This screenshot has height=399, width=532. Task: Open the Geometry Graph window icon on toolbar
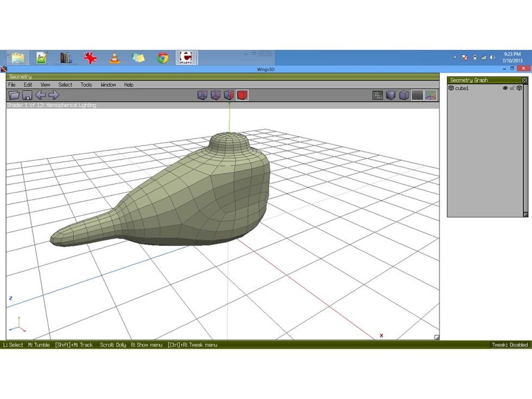coord(378,95)
